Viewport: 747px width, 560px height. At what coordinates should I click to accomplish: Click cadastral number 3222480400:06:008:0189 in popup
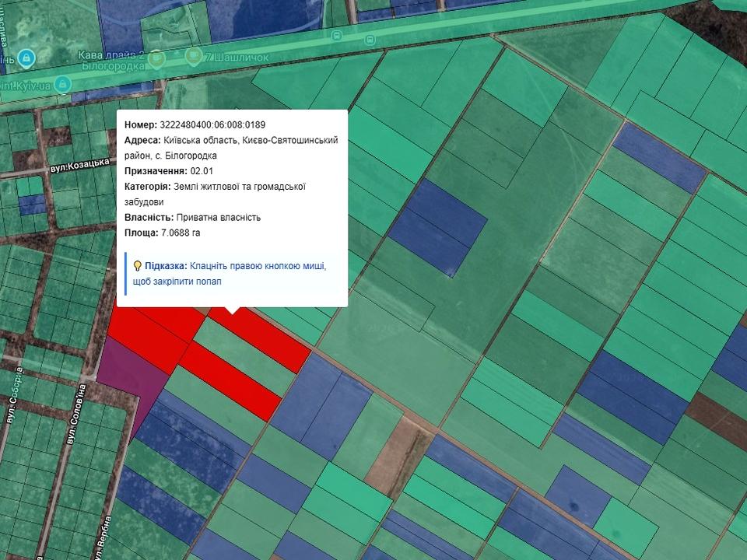pos(212,124)
